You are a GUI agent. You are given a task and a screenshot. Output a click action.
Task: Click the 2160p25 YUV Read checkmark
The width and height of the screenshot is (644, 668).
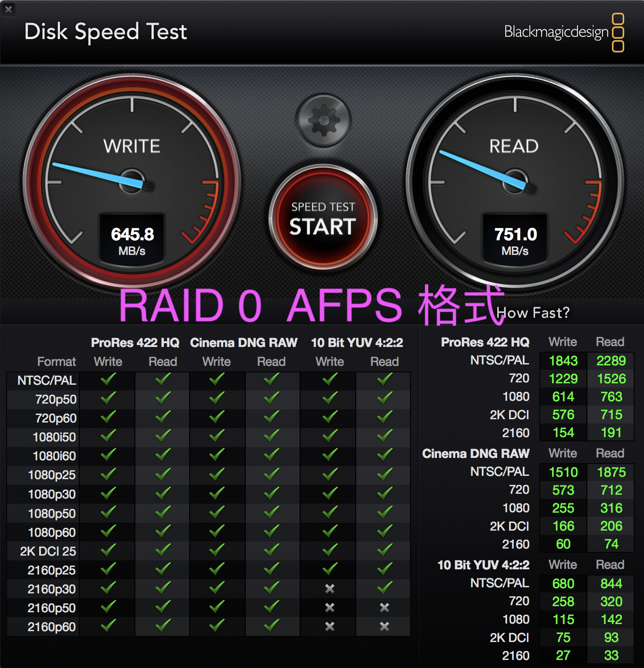point(385,569)
